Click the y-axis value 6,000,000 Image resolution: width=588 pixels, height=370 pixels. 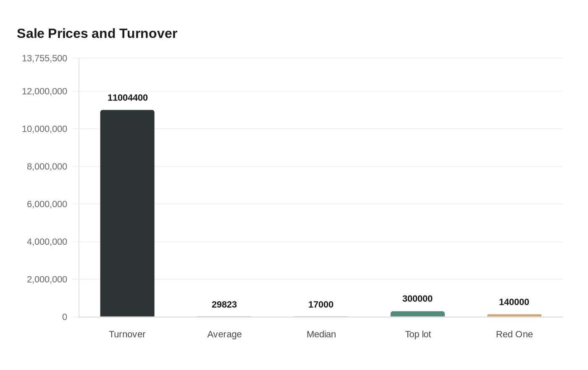tap(47, 204)
